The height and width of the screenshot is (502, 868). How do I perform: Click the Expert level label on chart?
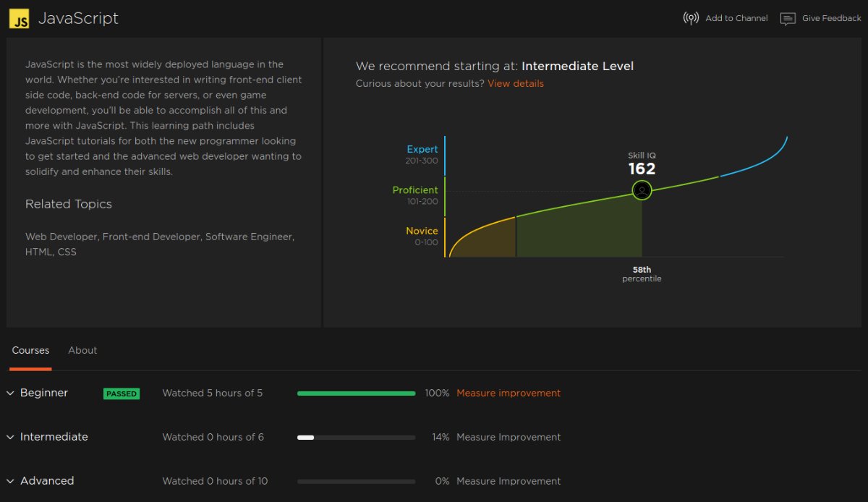[x=422, y=150]
